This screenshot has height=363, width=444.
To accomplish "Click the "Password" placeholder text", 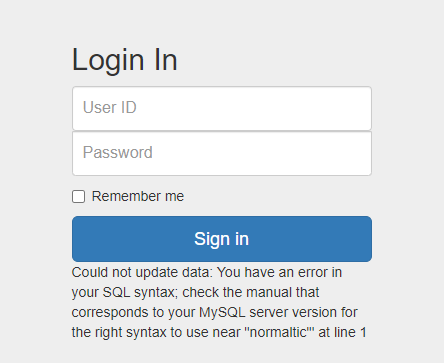I will tap(118, 152).
